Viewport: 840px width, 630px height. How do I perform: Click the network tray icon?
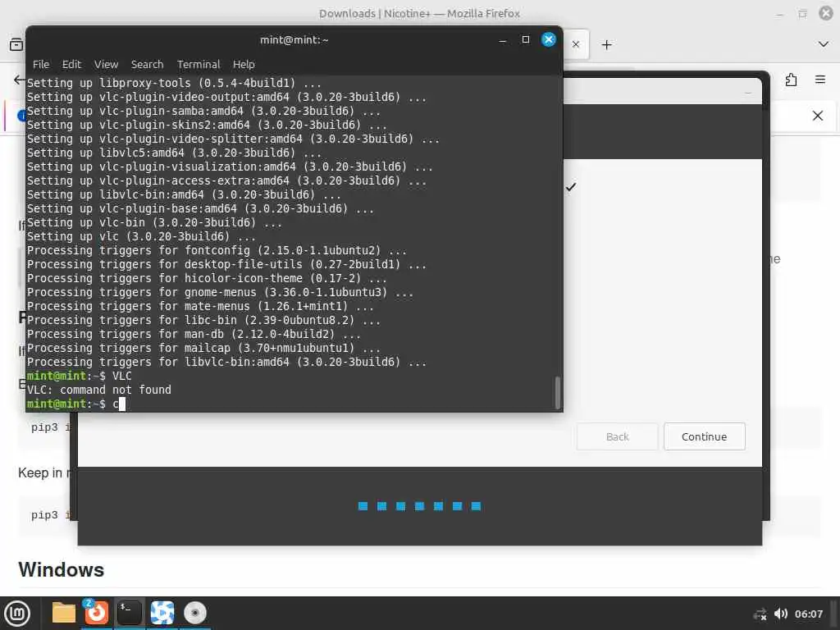(760, 614)
